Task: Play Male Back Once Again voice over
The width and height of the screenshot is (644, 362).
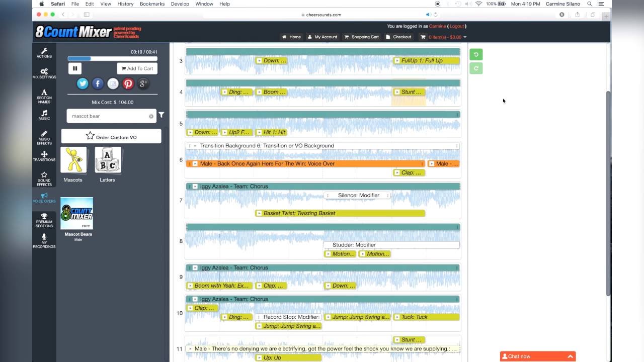Action: point(195,164)
